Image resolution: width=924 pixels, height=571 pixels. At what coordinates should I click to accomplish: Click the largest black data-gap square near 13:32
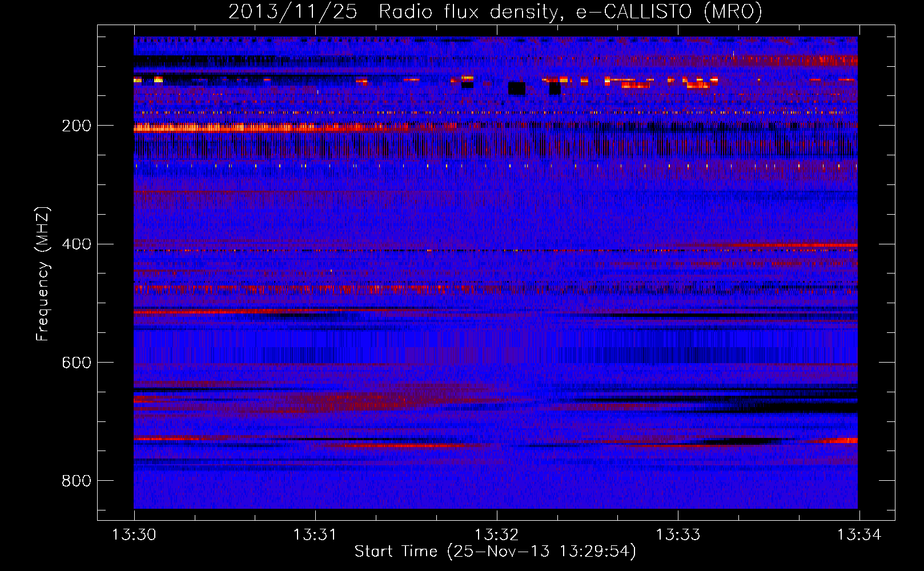click(516, 89)
